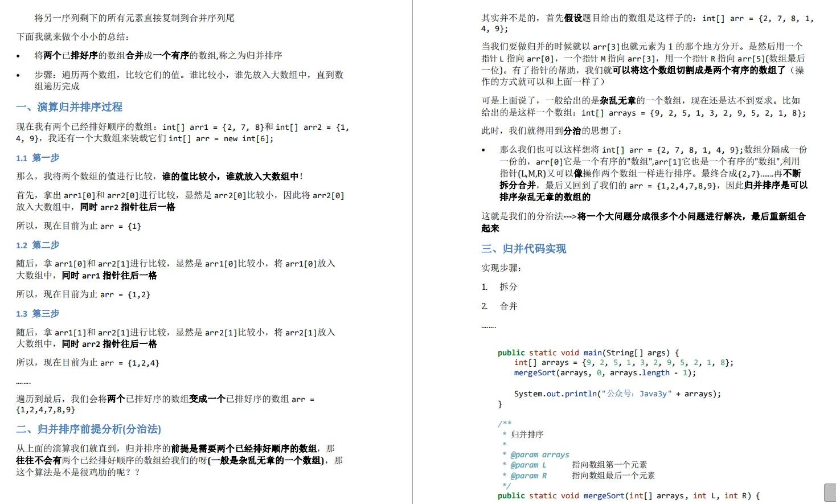Click list item 1. 拆分
The height and width of the screenshot is (504, 836).
pyautogui.click(x=499, y=287)
